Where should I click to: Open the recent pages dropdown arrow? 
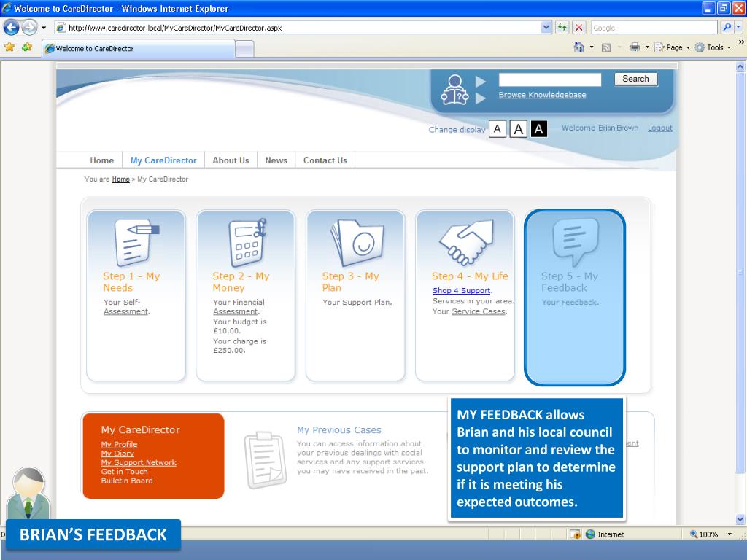pyautogui.click(x=44, y=28)
